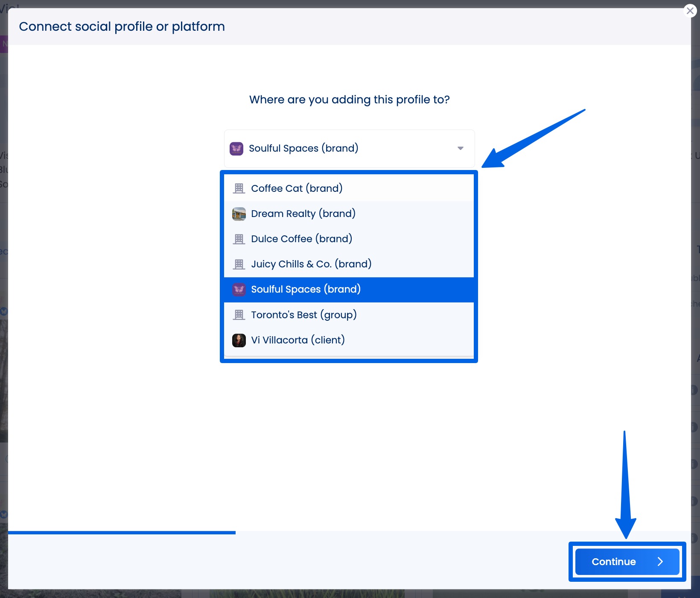This screenshot has height=598, width=700.
Task: Click the Toronto's Best building icon
Action: (x=239, y=315)
